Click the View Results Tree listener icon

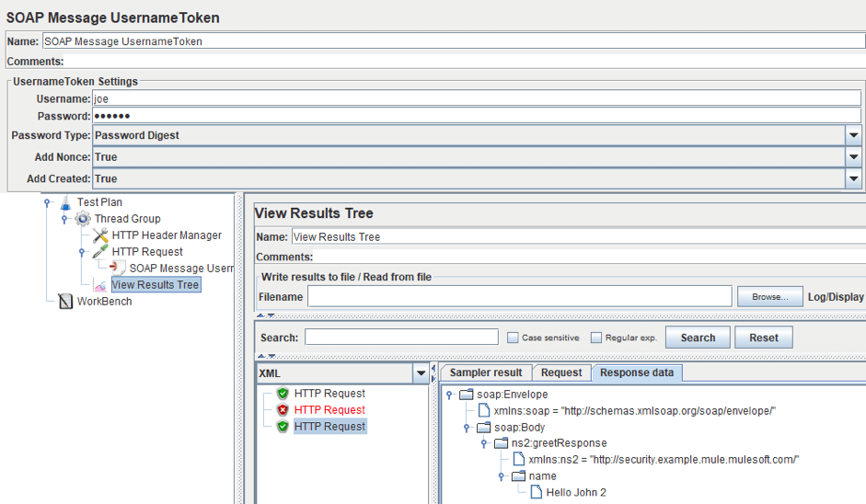point(100,285)
